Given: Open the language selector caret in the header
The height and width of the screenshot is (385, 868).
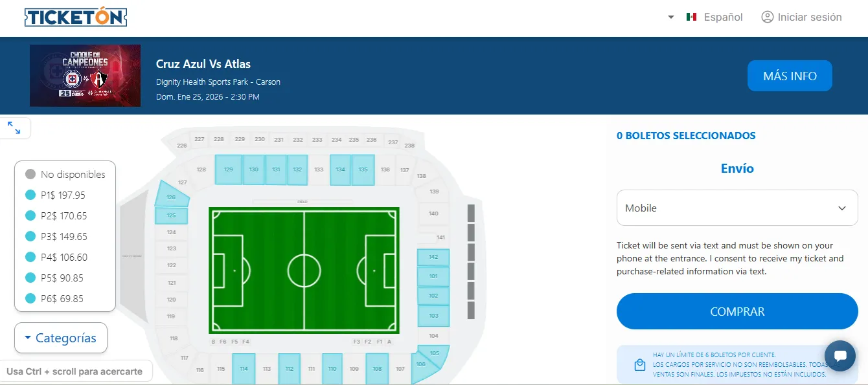Looking at the screenshot, I should coord(670,17).
